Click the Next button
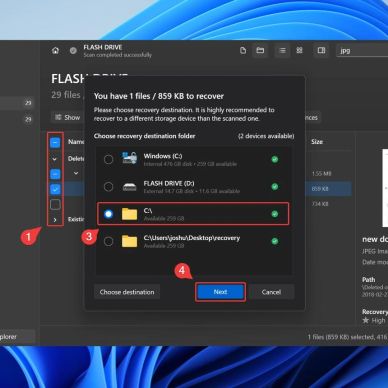The height and width of the screenshot is (388, 388). pos(220,292)
